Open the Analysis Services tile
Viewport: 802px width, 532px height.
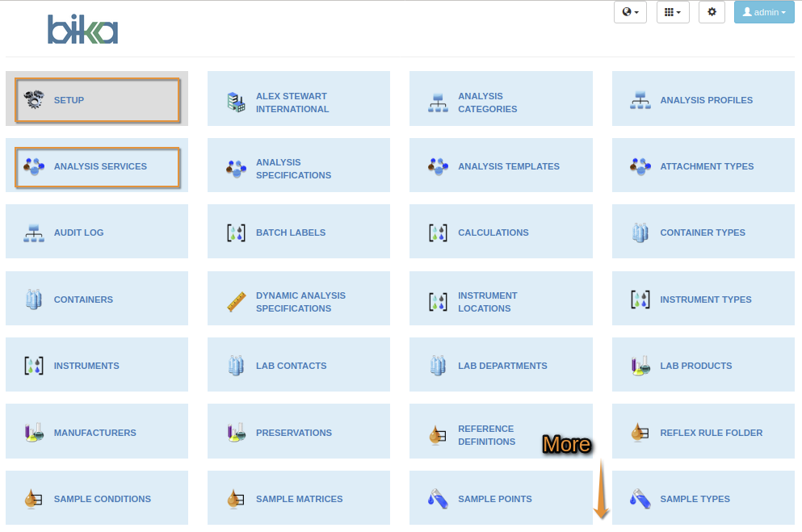point(100,166)
